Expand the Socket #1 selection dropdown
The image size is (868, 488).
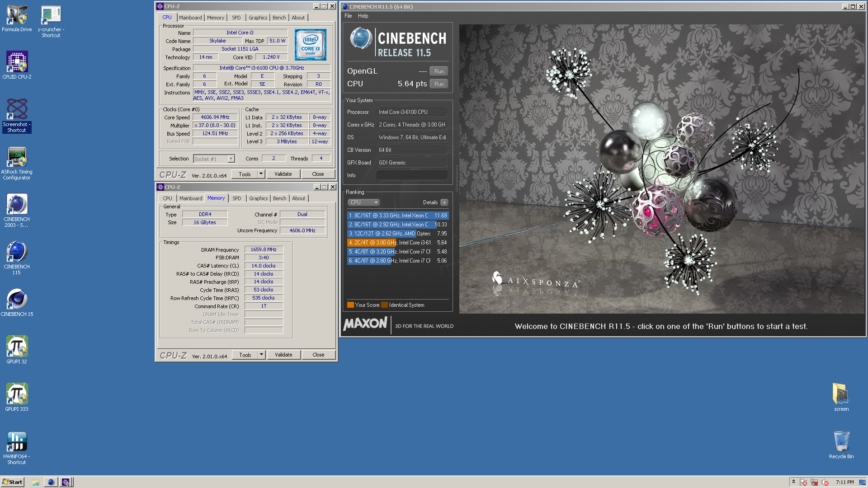[x=231, y=159]
